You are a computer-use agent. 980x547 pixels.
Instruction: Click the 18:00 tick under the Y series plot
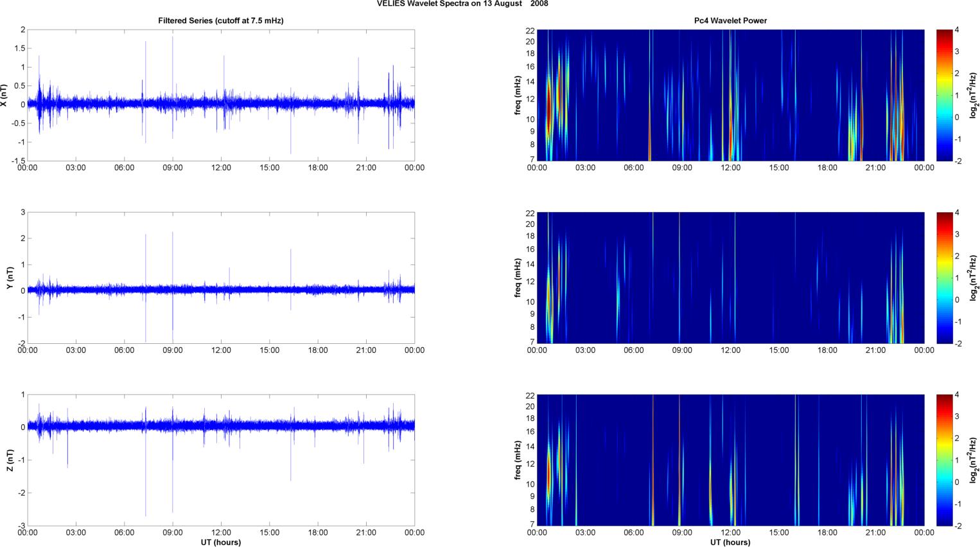tap(318, 350)
